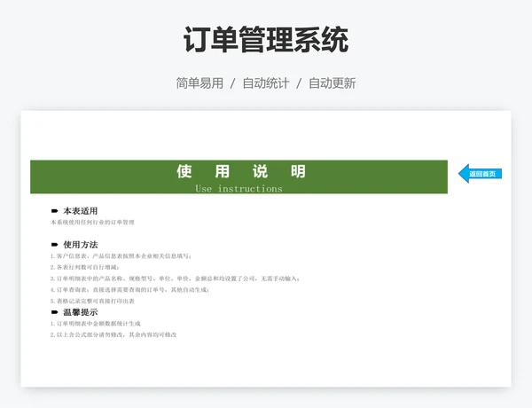Click the green 使用说明 header banner
The width and height of the screenshot is (532, 408).
239,177
